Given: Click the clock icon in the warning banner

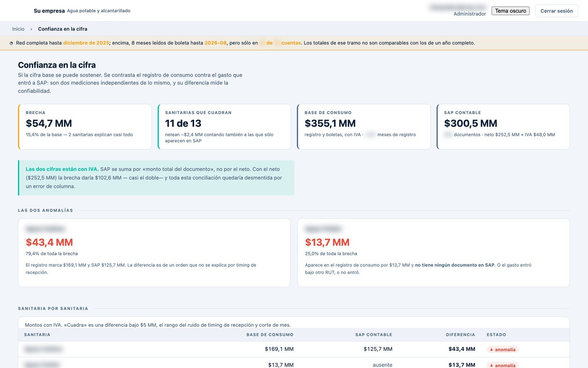Looking at the screenshot, I should (11, 43).
